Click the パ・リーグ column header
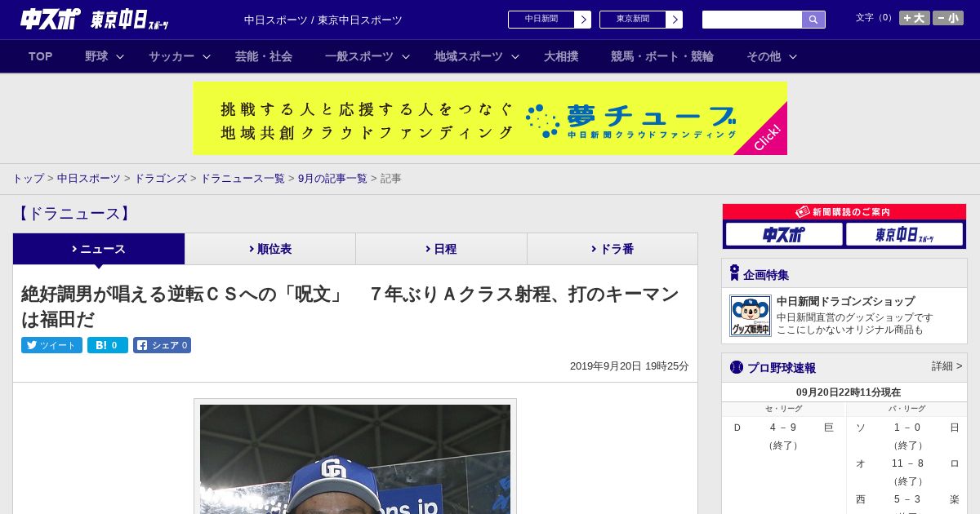 tap(906, 409)
